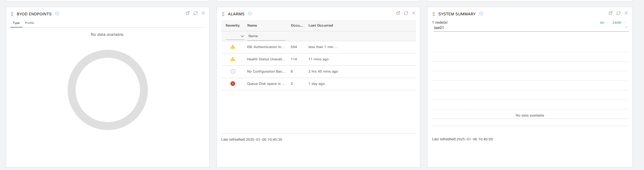Click the '1 node(s)' label
Image resolution: width=644 pixels, height=170 pixels.
(x=440, y=22)
